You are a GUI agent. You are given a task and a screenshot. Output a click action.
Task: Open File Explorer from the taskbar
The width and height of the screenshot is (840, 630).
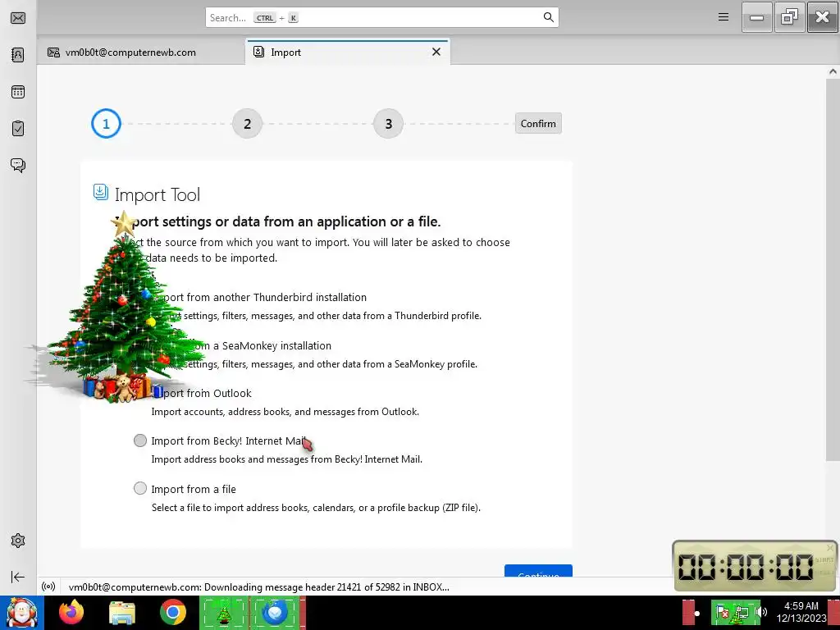122,613
